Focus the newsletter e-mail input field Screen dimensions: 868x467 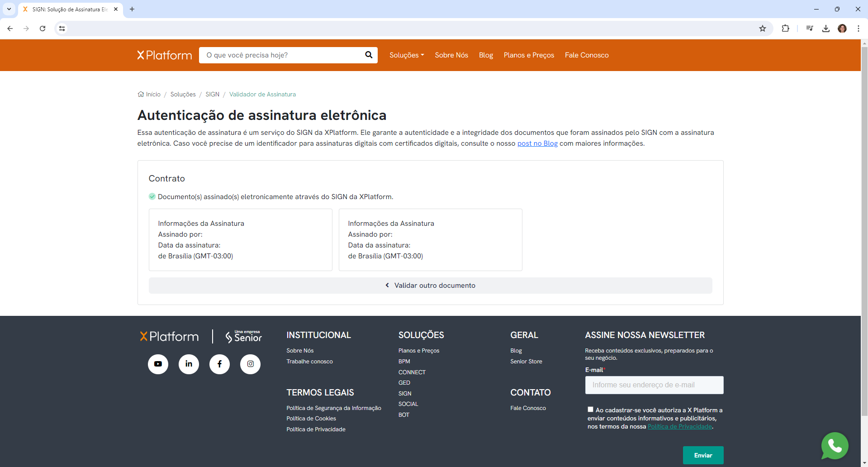[654, 385]
